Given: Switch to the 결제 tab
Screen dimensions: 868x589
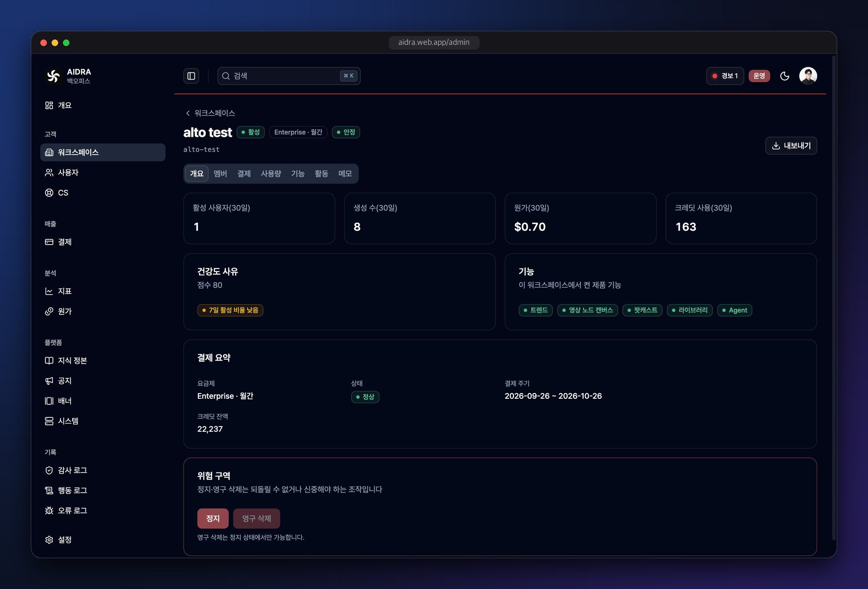Looking at the screenshot, I should pyautogui.click(x=244, y=174).
